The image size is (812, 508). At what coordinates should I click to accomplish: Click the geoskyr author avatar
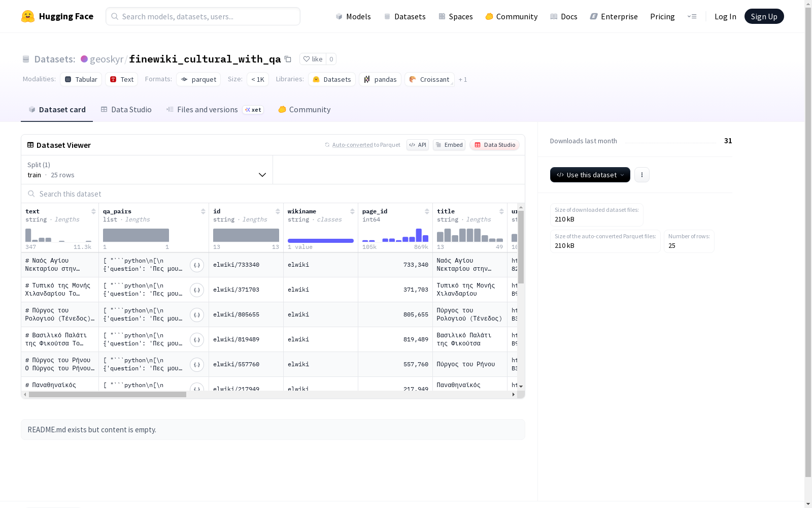(84, 59)
